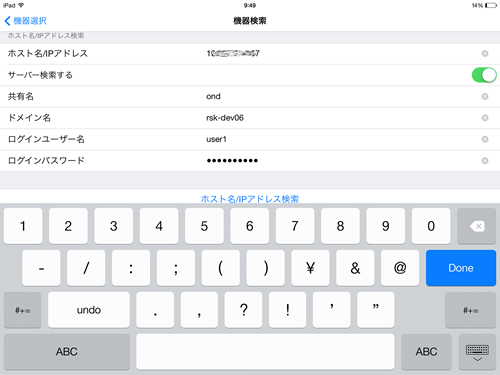Tap the exclamation mark key
The width and height of the screenshot is (500, 375).
pos(287,310)
